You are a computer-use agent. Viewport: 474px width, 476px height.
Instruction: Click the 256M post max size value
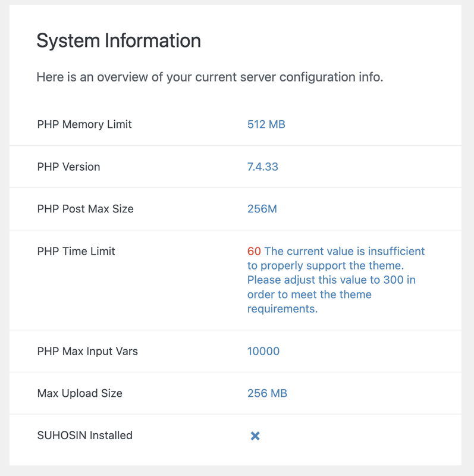(x=262, y=209)
